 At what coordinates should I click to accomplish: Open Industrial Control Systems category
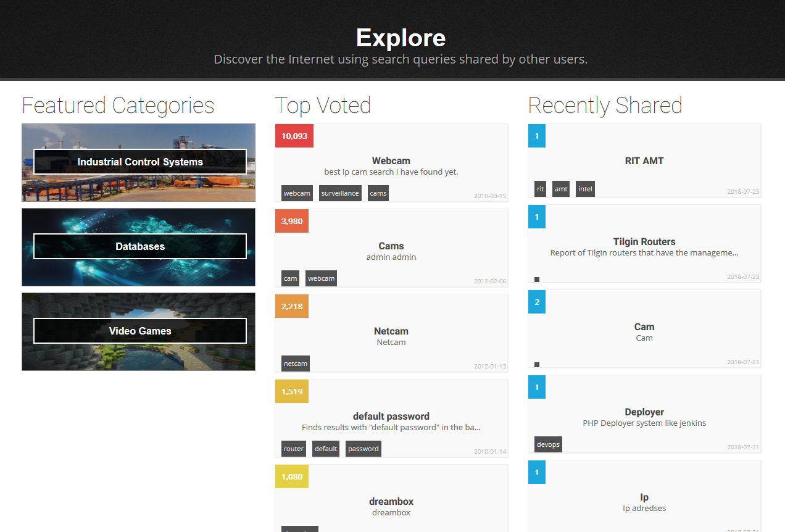138,162
